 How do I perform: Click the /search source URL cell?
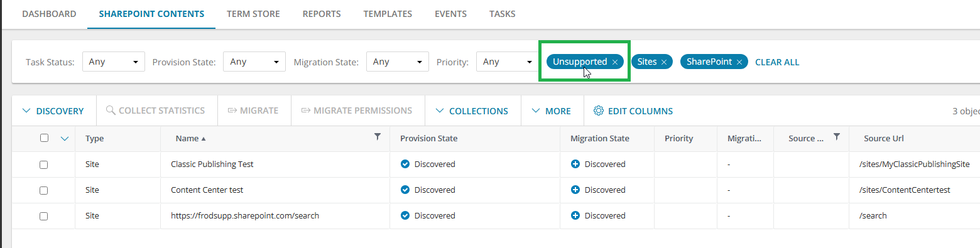tap(873, 216)
